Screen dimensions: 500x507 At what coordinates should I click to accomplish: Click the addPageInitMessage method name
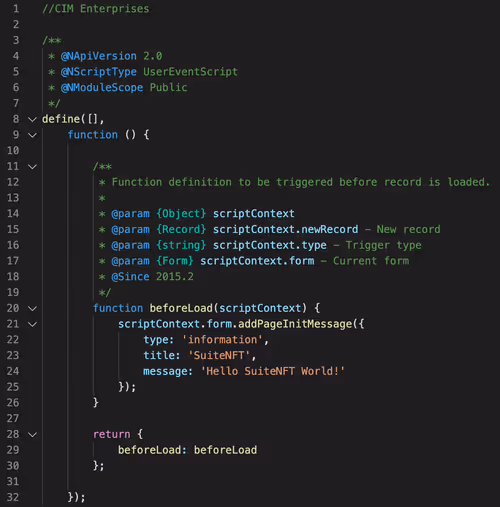point(295,324)
